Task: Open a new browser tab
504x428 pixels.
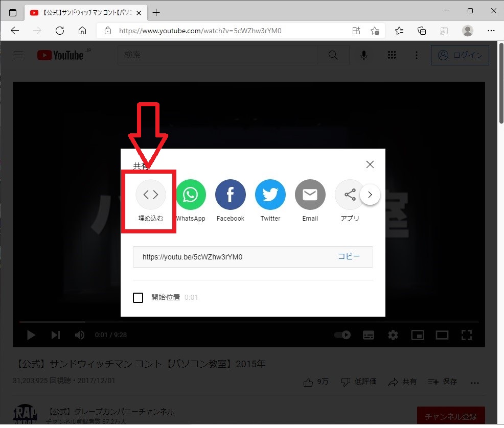Action: click(156, 13)
